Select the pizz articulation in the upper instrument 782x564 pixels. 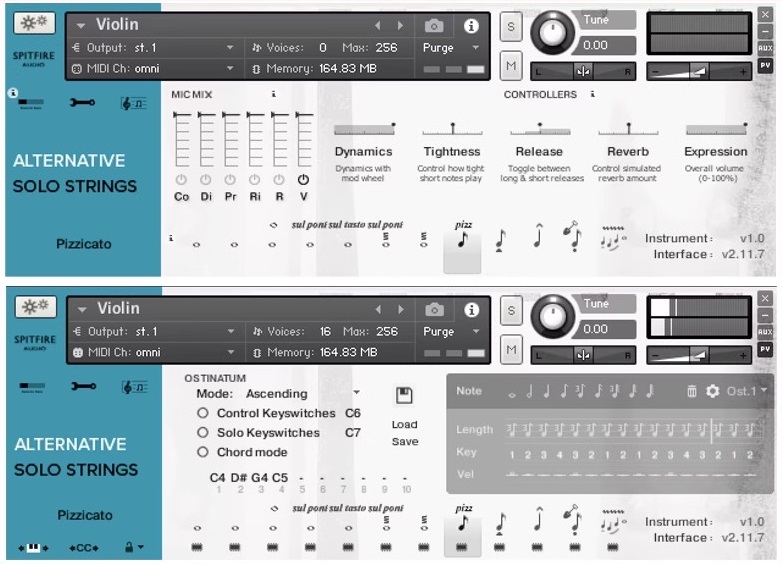coord(462,240)
